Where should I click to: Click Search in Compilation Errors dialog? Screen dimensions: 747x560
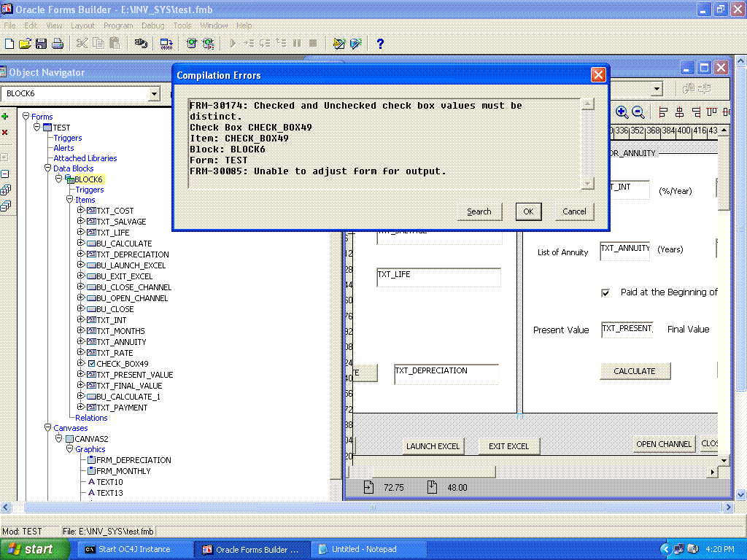(x=479, y=211)
